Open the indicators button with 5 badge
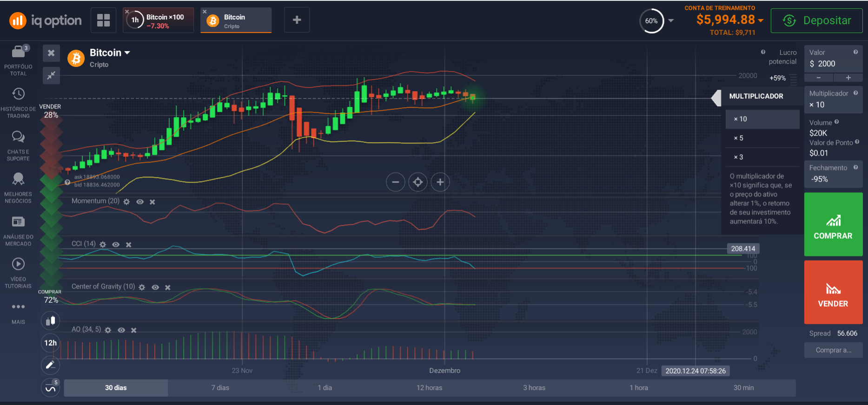 (51, 388)
